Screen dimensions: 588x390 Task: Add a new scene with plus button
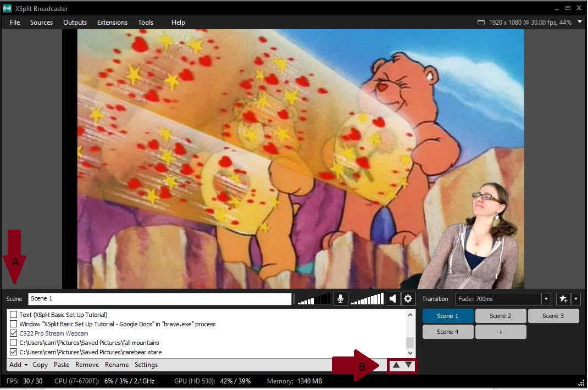500,332
